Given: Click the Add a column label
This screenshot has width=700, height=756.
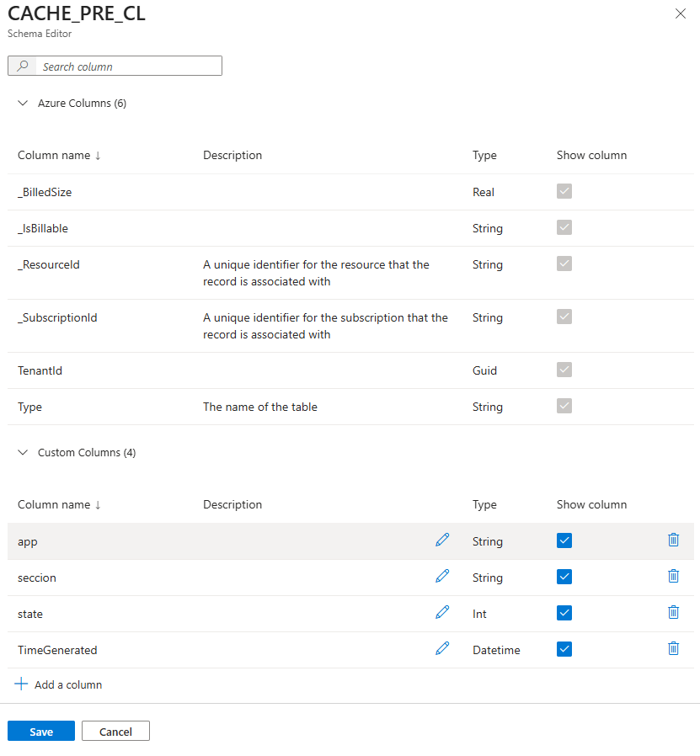Looking at the screenshot, I should click(x=68, y=684).
